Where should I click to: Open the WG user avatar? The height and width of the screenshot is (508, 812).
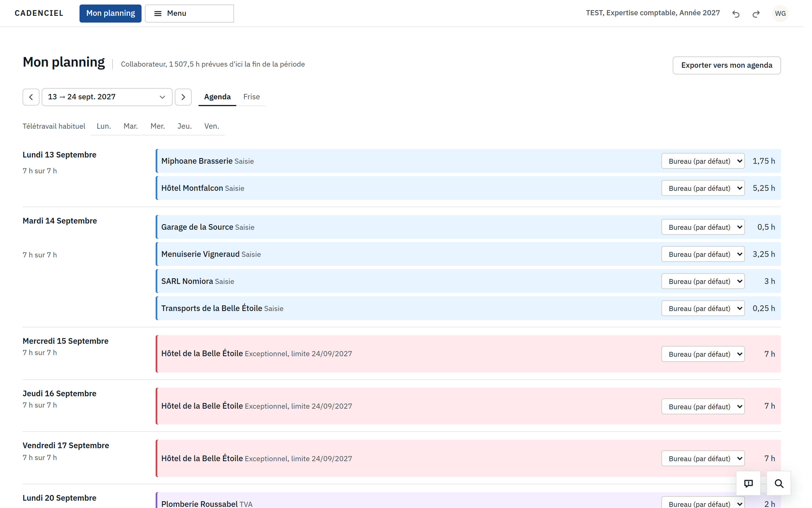click(780, 14)
